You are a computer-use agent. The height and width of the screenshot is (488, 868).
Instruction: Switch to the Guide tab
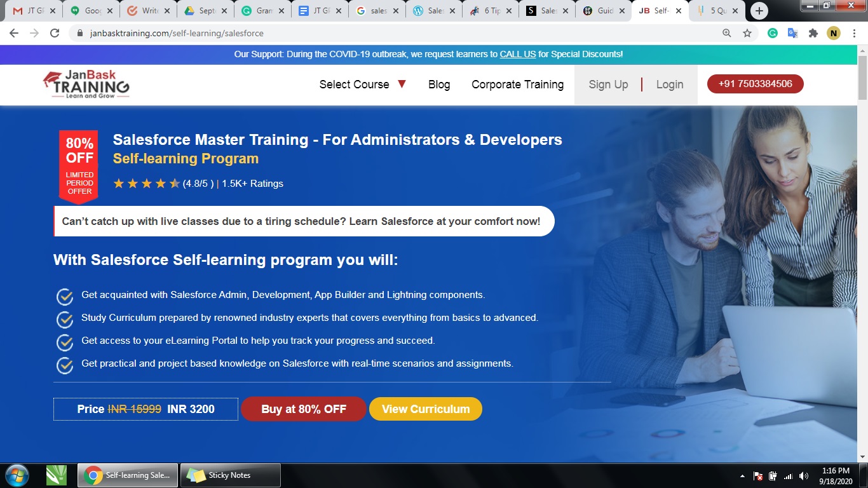tap(604, 11)
